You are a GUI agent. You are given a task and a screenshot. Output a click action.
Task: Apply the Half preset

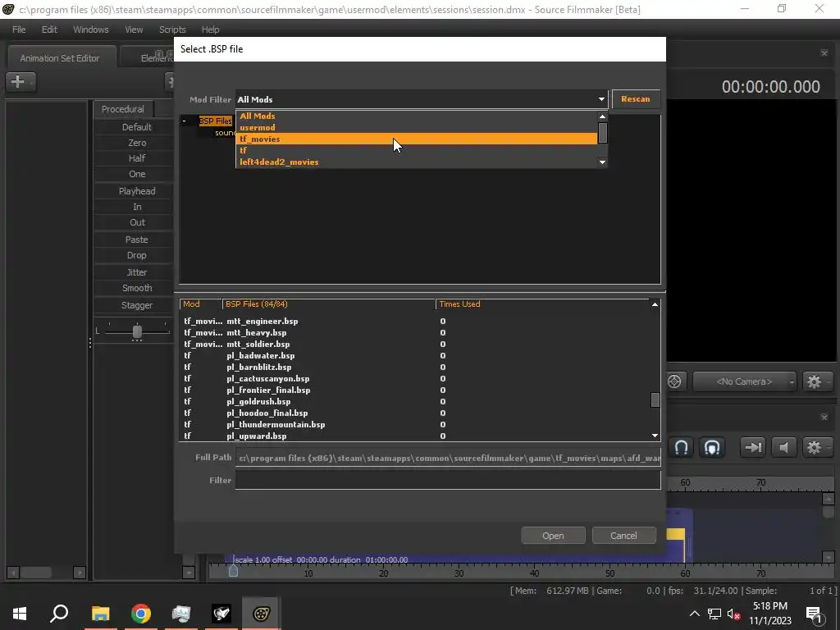point(137,158)
